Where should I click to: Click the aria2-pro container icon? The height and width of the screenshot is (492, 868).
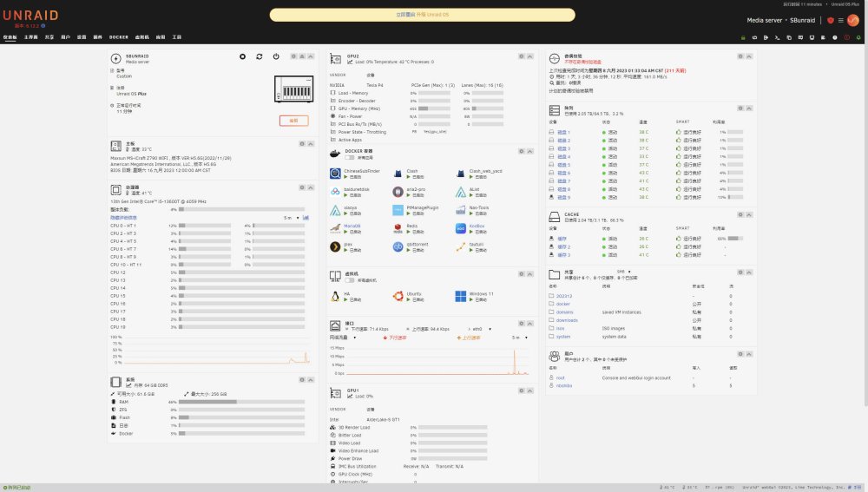398,192
